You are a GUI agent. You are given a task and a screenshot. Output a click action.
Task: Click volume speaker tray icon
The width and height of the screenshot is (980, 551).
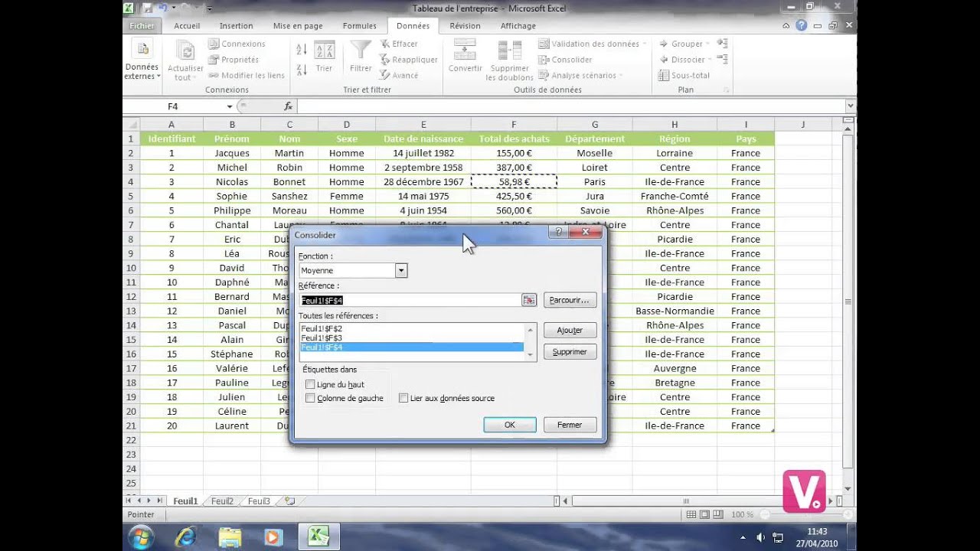pos(760,537)
